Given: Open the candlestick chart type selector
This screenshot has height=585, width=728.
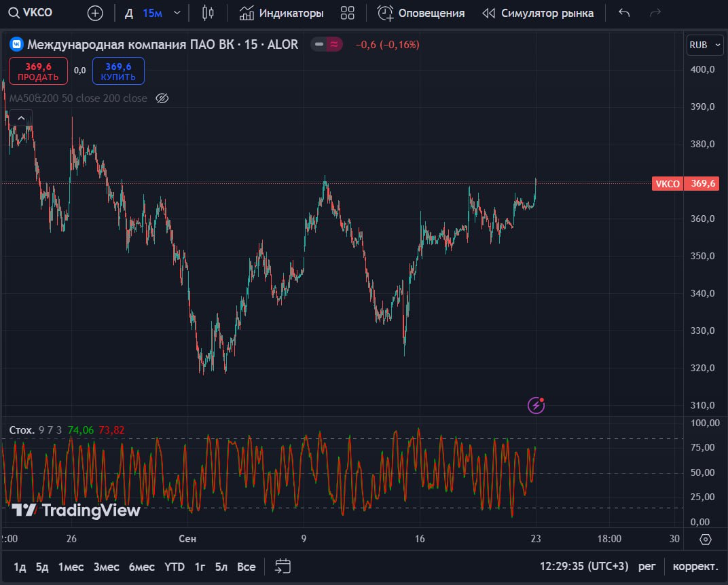Looking at the screenshot, I should (x=208, y=13).
